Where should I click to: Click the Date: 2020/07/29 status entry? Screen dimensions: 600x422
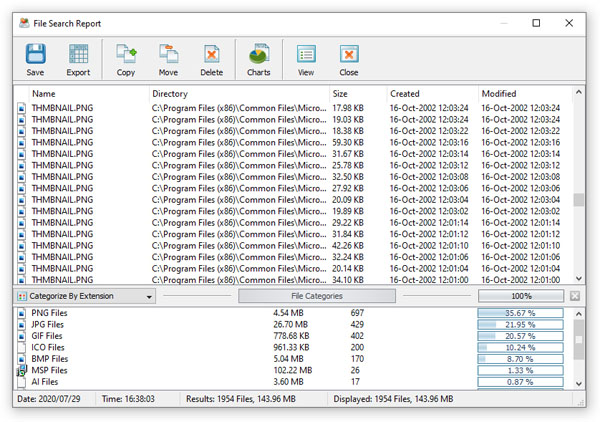[49, 399]
